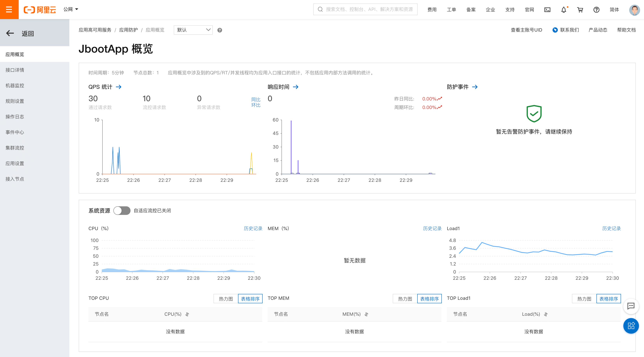Click the 异常请求数 label
Image resolution: width=644 pixels, height=357 pixels.
pos(208,107)
